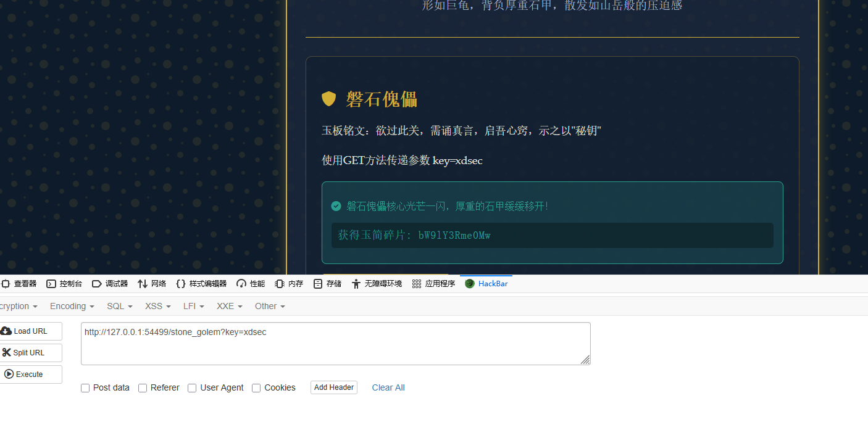The image size is (868, 422).
Task: Expand the Encoding dropdown menu
Action: (x=72, y=306)
